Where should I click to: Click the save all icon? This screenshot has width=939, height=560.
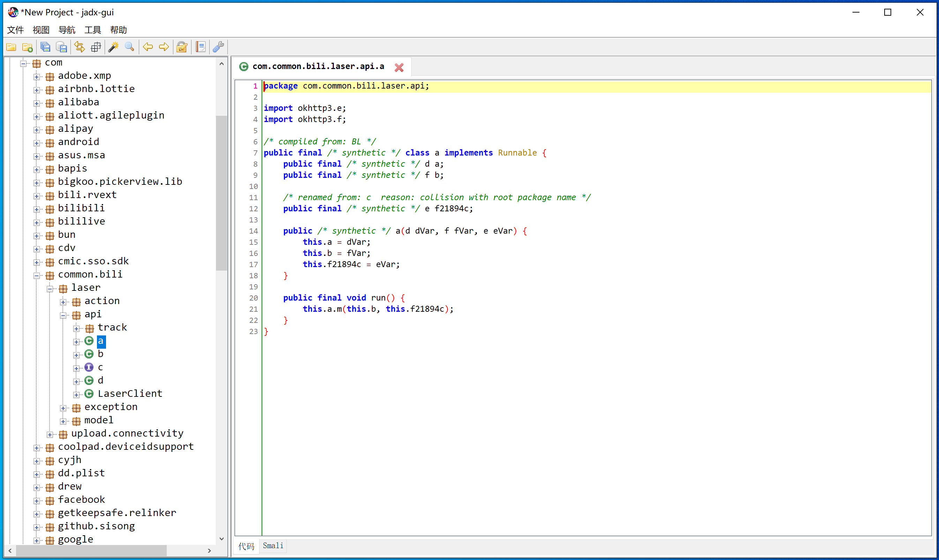45,47
